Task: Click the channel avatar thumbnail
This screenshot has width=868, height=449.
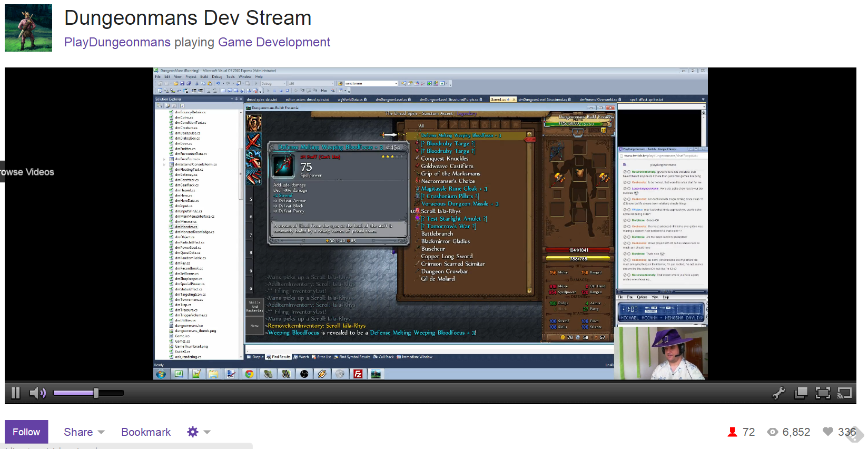Action: [28, 28]
